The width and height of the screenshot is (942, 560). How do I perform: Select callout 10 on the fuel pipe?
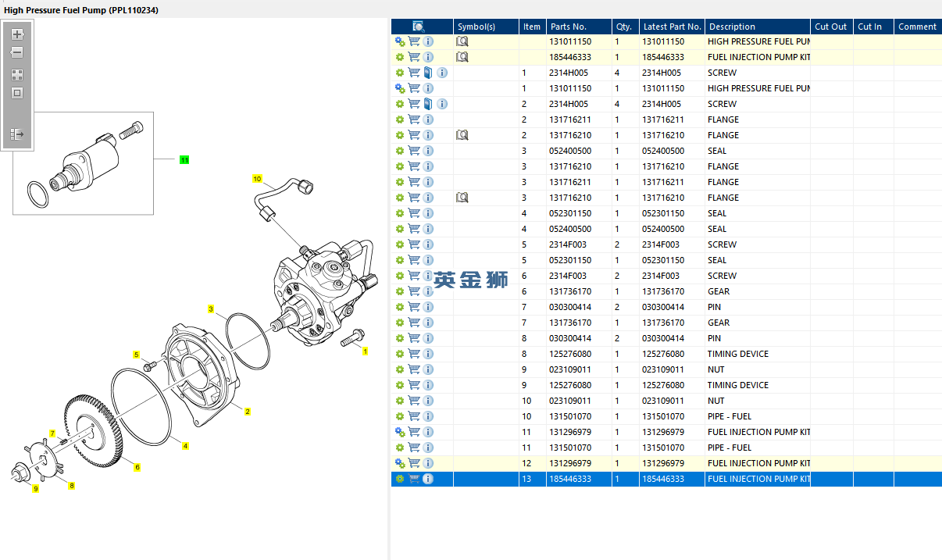(257, 179)
